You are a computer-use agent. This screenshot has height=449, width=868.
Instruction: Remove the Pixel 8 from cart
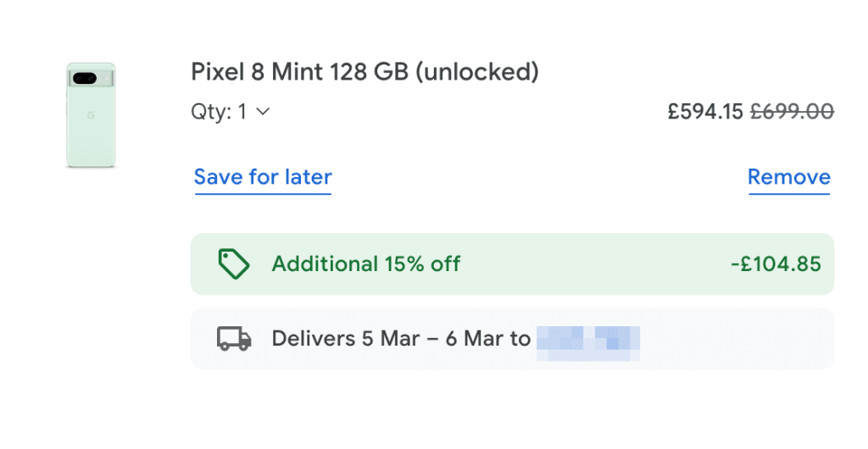click(788, 177)
